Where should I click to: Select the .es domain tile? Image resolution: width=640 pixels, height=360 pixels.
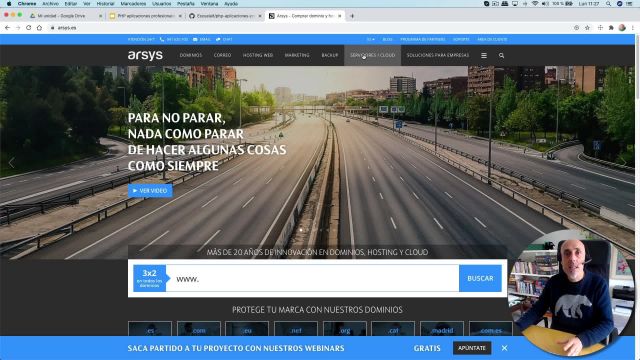pyautogui.click(x=150, y=329)
